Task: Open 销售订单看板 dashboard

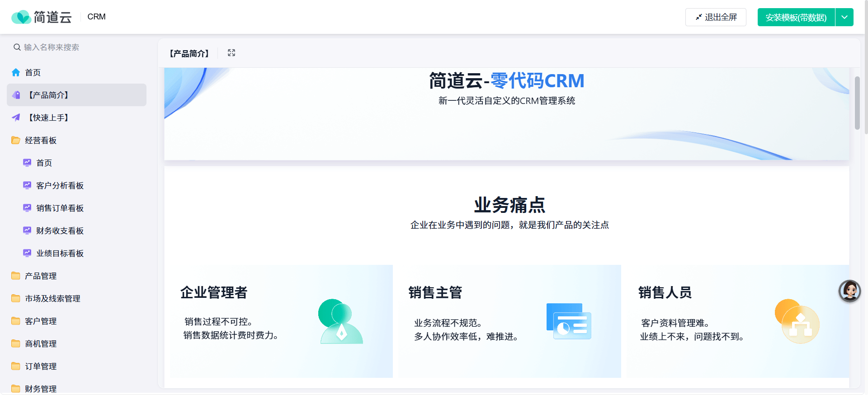Action: [76, 208]
